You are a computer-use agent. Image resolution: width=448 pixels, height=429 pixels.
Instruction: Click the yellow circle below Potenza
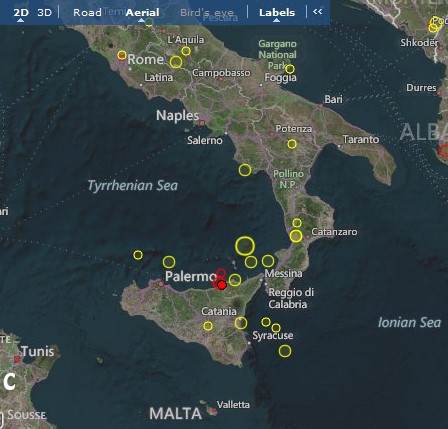292,144
